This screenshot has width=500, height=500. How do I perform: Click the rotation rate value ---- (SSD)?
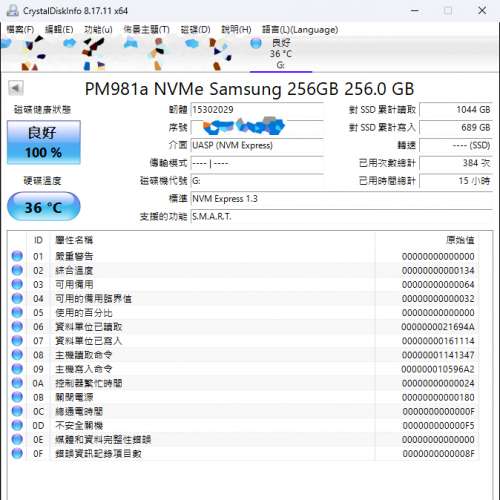click(x=456, y=145)
